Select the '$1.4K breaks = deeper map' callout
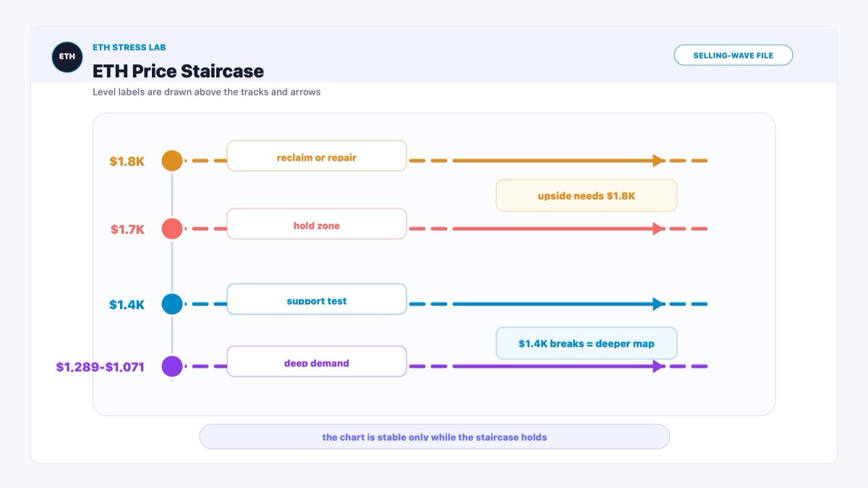868x488 pixels. pyautogui.click(x=587, y=343)
